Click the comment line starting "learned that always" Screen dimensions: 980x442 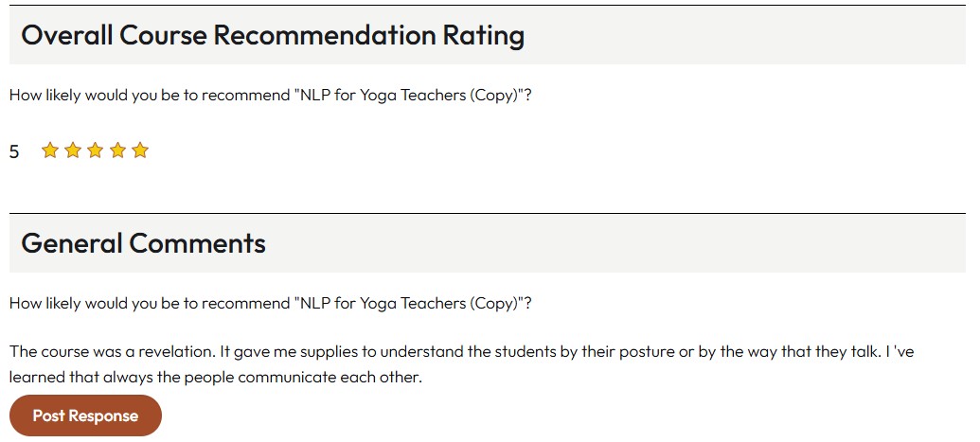pyautogui.click(x=215, y=378)
